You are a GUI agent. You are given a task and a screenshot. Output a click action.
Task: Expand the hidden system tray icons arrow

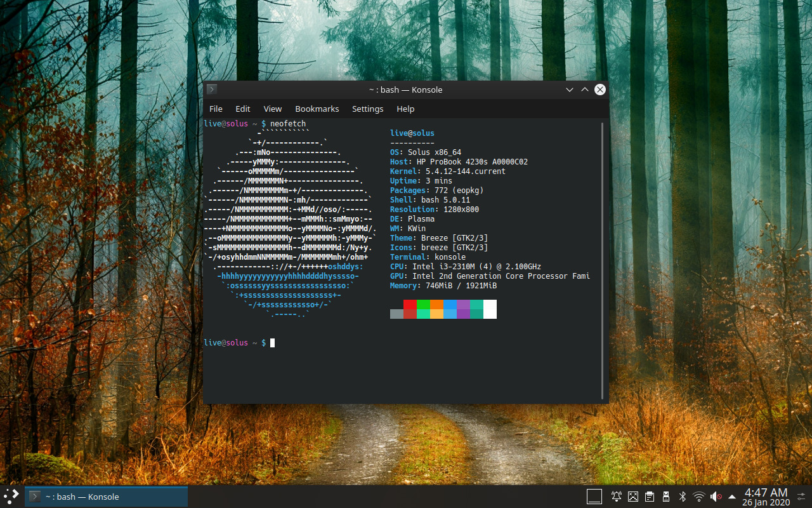click(x=730, y=496)
